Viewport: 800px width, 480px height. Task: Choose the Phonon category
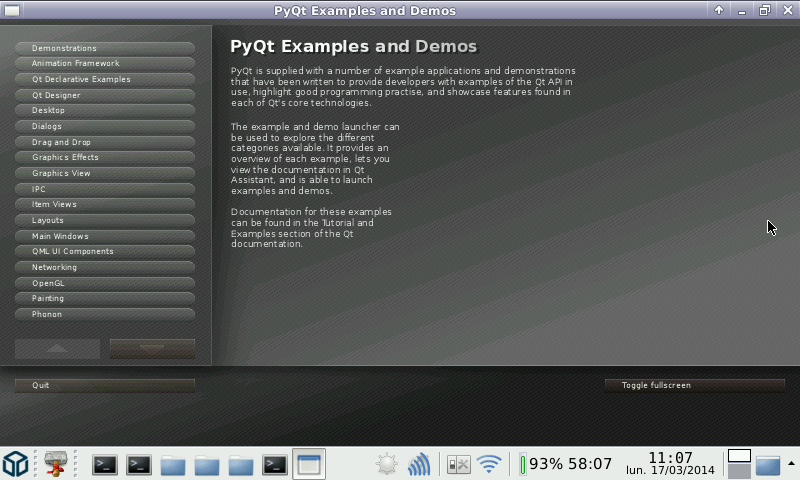[x=105, y=314]
